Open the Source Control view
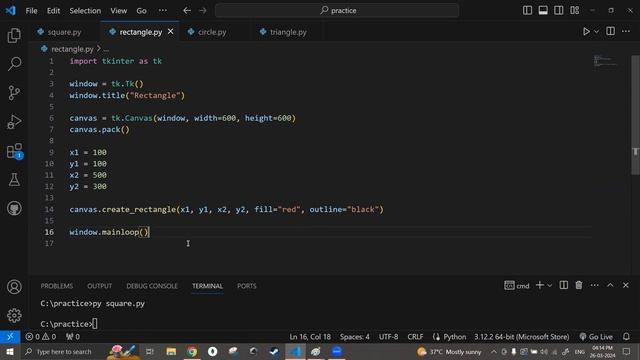The image size is (640, 360). pos(14,93)
